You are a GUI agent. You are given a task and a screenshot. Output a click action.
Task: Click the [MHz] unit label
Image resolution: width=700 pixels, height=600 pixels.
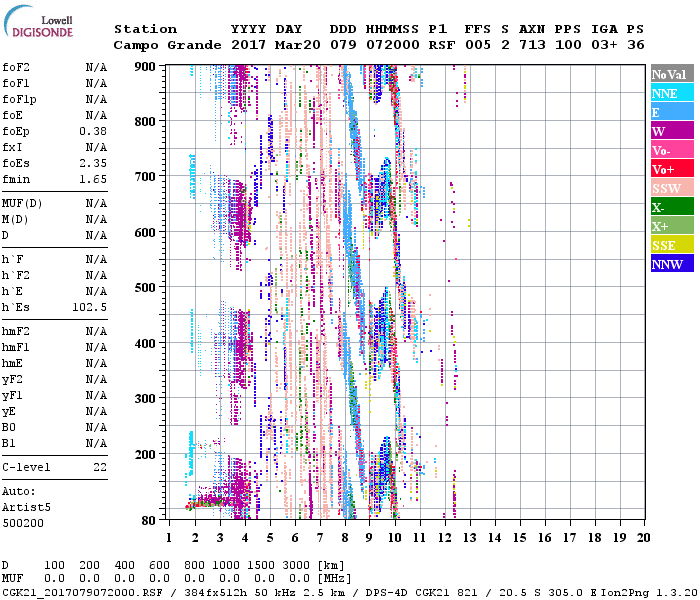click(x=334, y=579)
